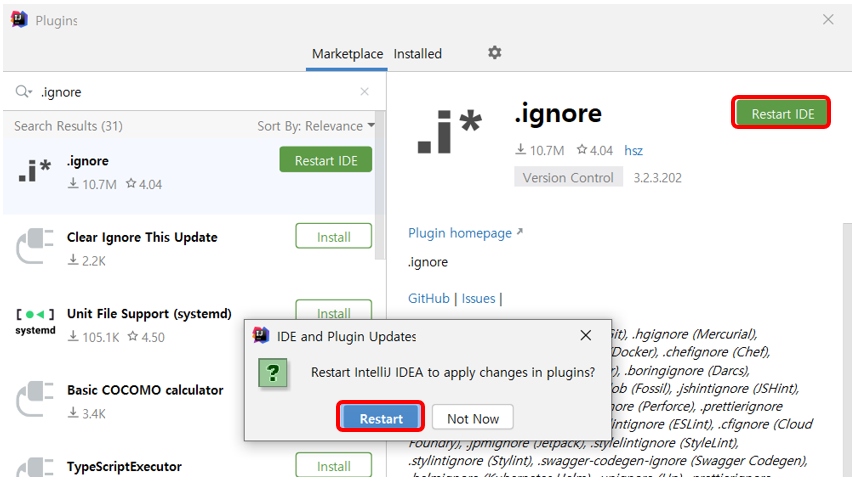
Task: Open the Sort By: Relevance dropdown
Action: click(316, 126)
